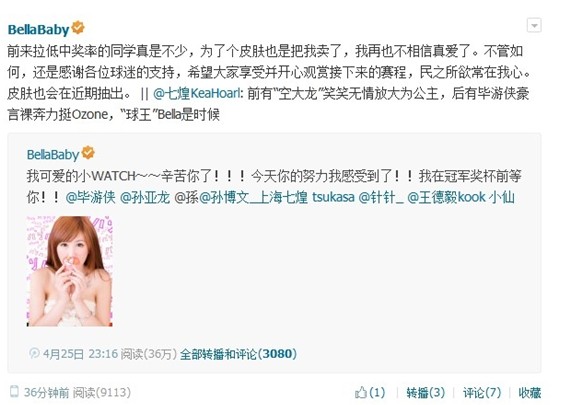Open the @孙亚龙 mention

tap(145, 197)
